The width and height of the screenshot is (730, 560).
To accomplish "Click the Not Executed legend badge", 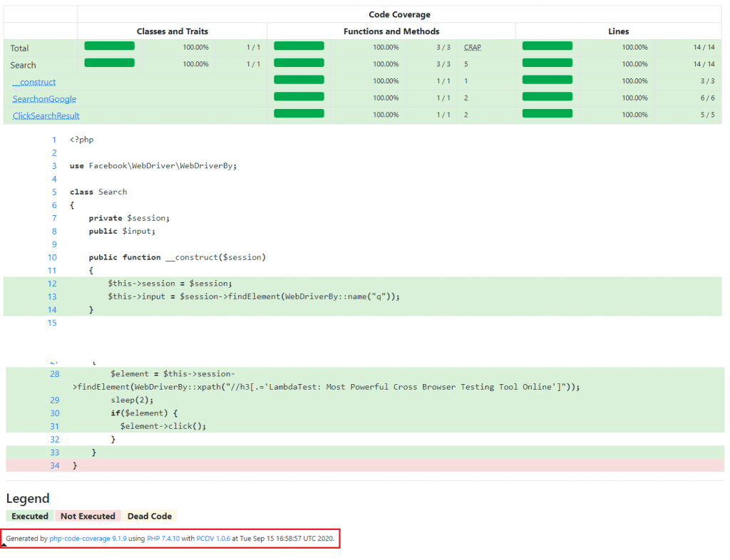I will (x=88, y=516).
